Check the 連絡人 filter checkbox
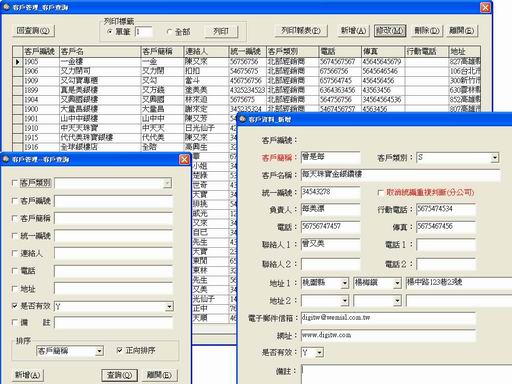Screen dimensions: 512x384 (x=15, y=253)
